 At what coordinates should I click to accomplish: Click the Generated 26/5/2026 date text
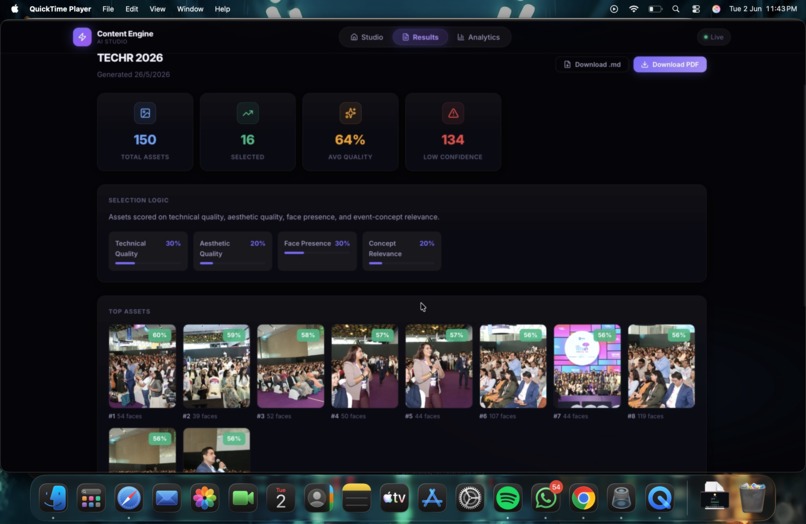click(x=133, y=75)
